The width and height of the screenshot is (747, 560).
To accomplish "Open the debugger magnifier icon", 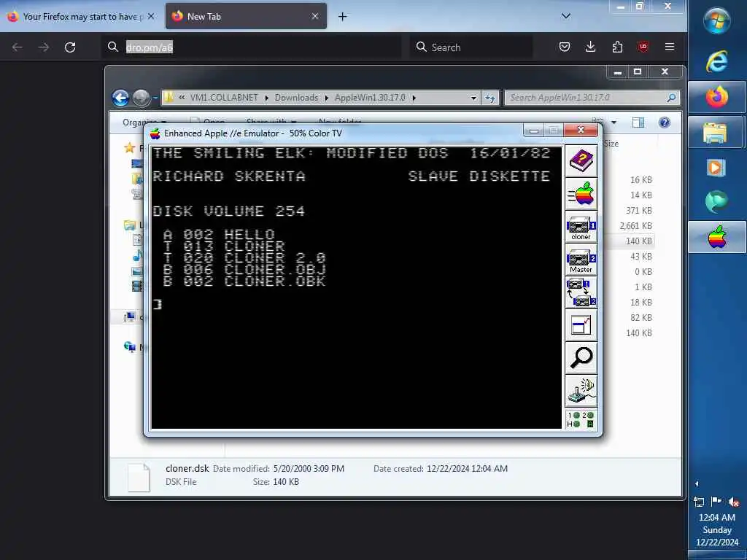I will pyautogui.click(x=581, y=358).
